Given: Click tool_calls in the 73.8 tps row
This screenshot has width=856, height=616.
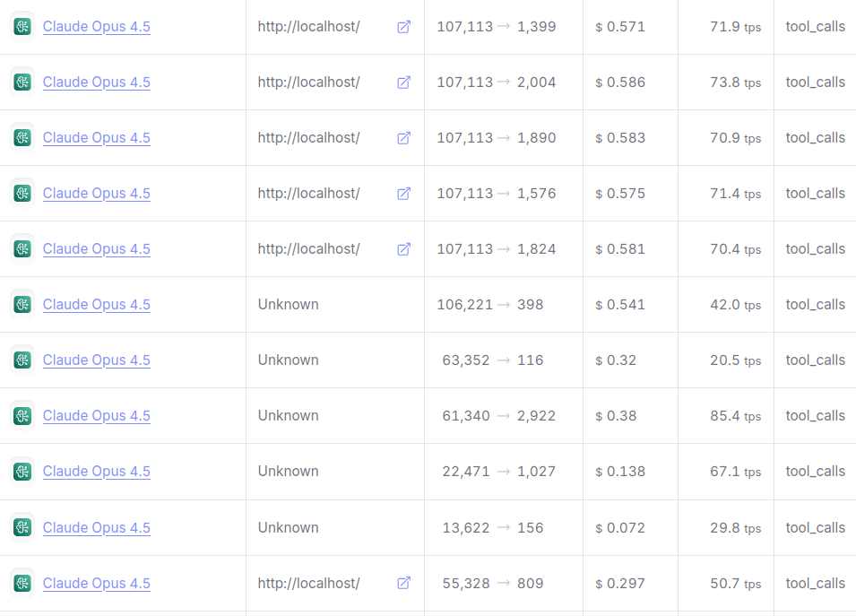Looking at the screenshot, I should click(x=816, y=82).
